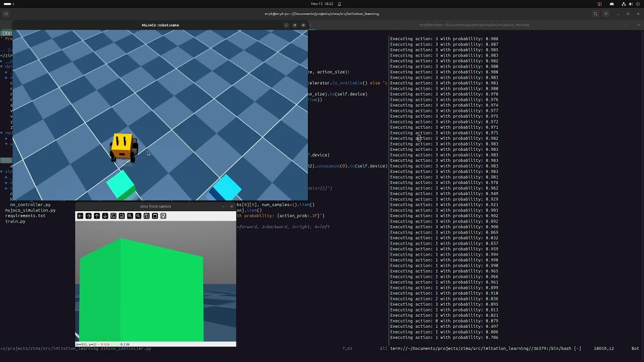644x362 pixels.
Task: Select the terminal tab titled eryk@eryk-pc imitation_learning
Action: click(x=474, y=25)
